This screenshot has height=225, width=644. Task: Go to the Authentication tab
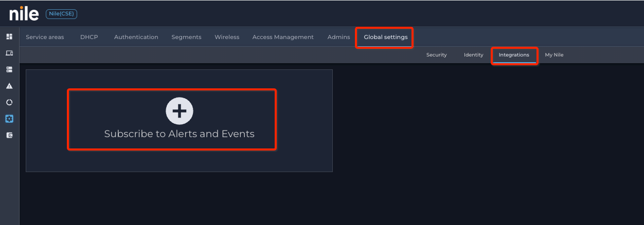(136, 37)
